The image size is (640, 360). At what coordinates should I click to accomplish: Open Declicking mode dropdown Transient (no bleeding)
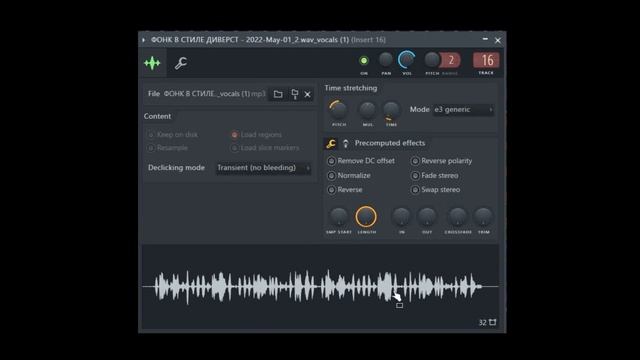(263, 168)
